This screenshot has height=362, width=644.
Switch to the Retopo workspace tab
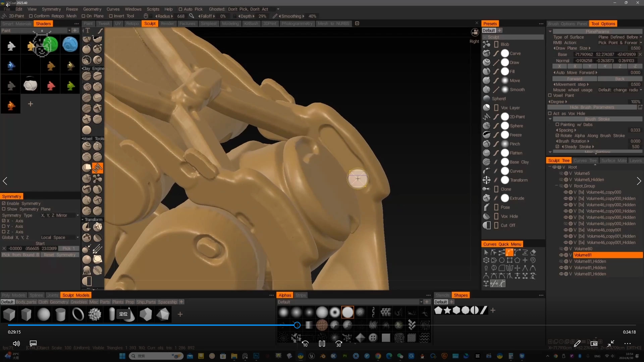coord(132,23)
